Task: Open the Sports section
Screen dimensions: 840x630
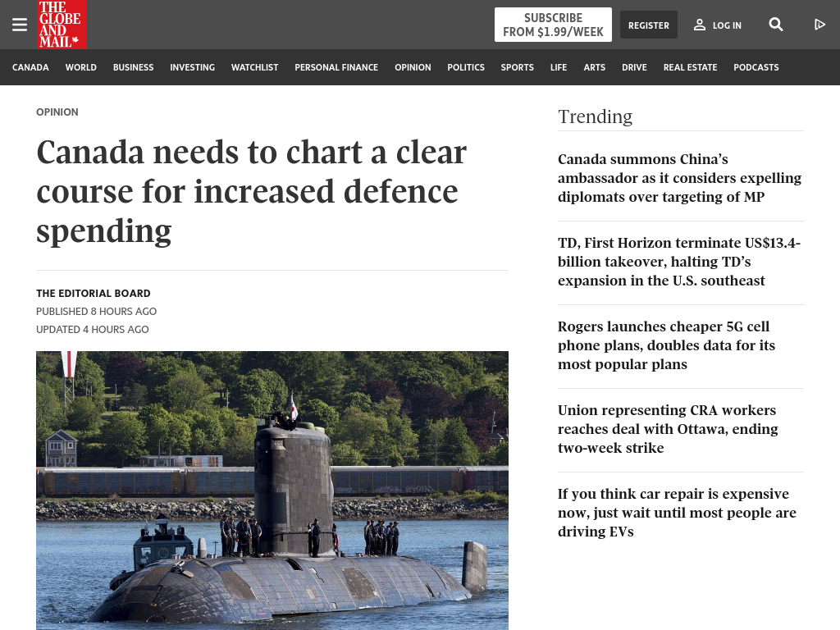Action: pyautogui.click(x=518, y=67)
